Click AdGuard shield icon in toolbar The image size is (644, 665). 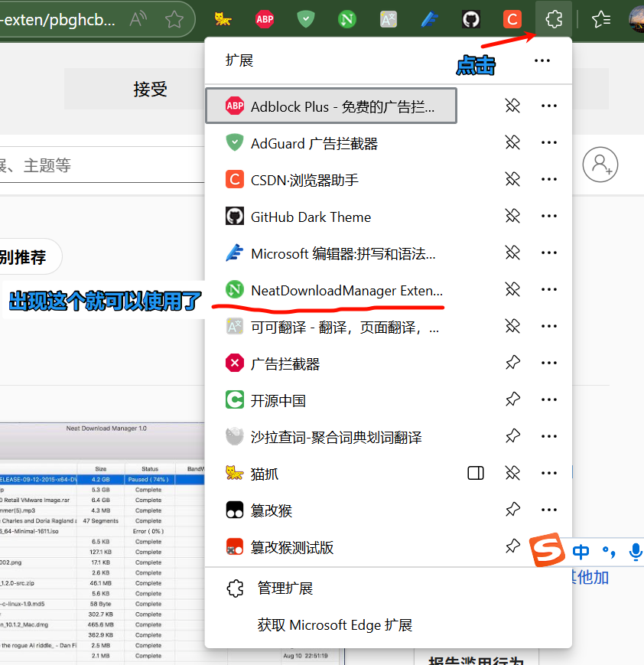point(306,19)
